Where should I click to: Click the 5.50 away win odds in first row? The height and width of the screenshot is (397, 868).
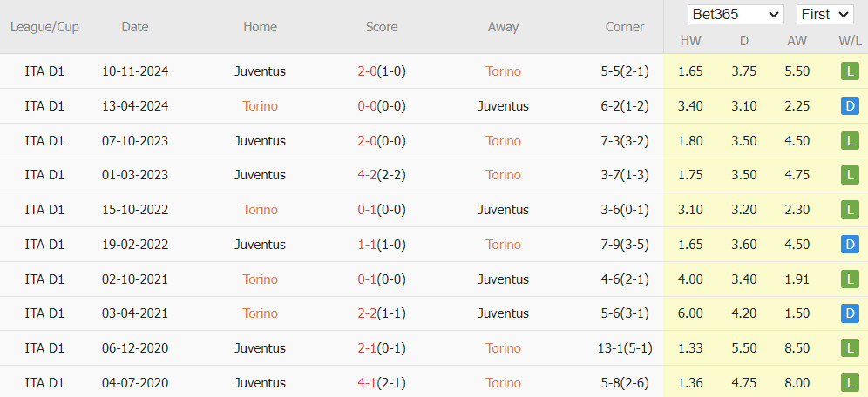pyautogui.click(x=796, y=71)
